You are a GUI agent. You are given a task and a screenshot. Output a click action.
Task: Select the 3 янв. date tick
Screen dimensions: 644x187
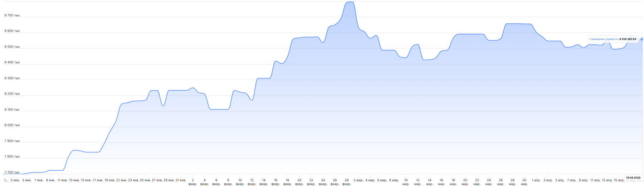point(15,181)
